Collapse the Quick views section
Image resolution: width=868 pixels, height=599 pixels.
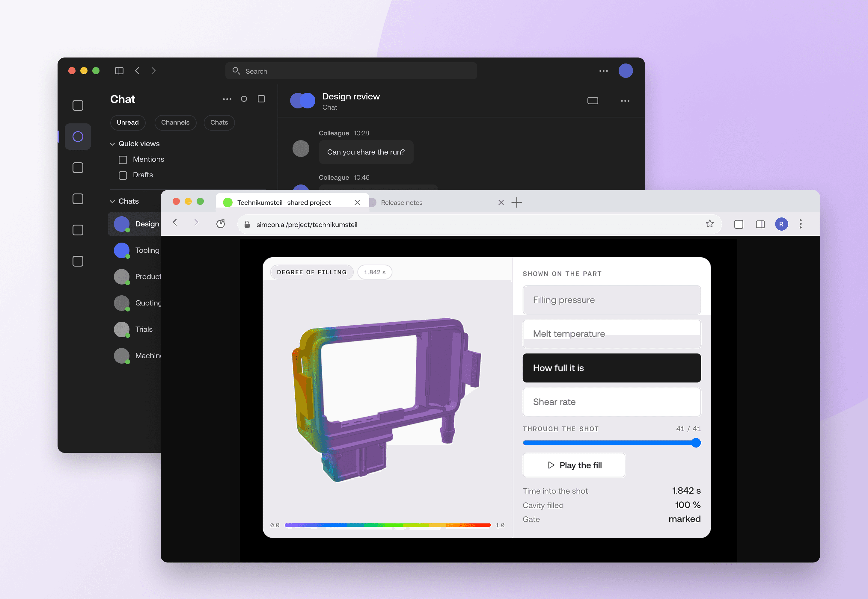coord(112,144)
